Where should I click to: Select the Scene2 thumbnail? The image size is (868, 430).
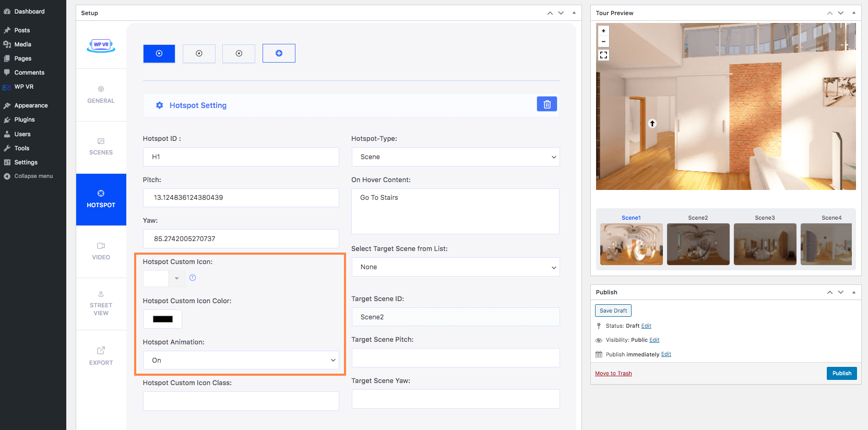click(698, 244)
